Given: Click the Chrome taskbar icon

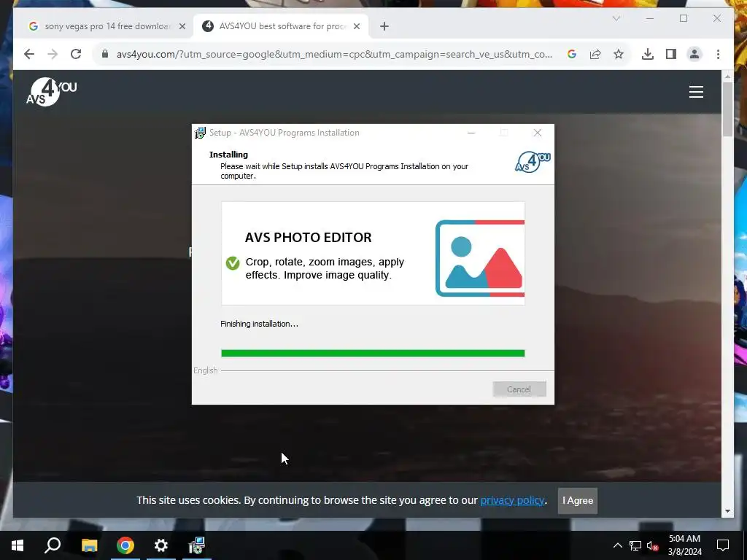Looking at the screenshot, I should pyautogui.click(x=125, y=545).
